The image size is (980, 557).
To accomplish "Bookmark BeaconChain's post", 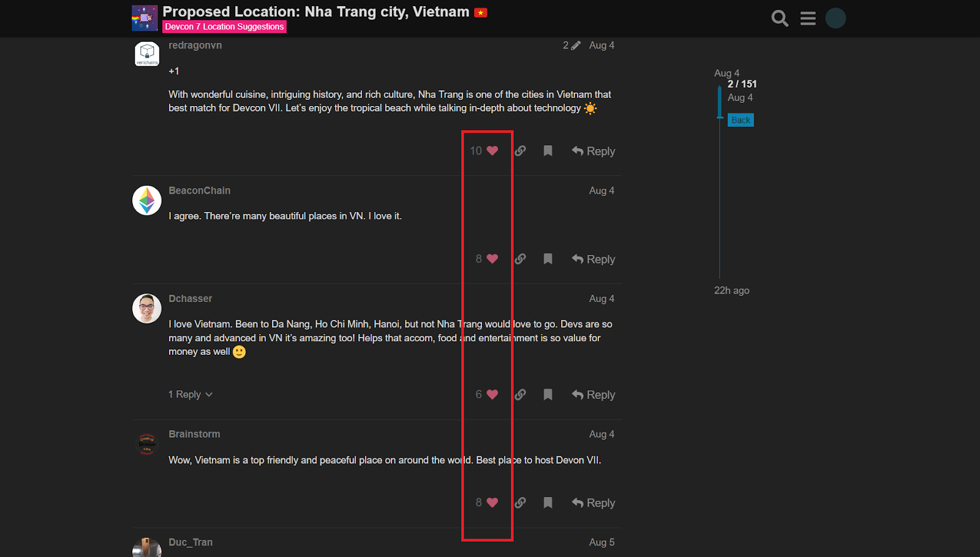I will 548,259.
